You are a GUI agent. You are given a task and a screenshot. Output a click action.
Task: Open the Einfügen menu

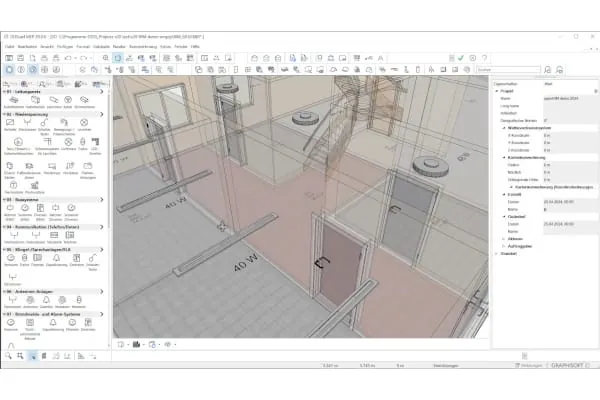click(65, 47)
